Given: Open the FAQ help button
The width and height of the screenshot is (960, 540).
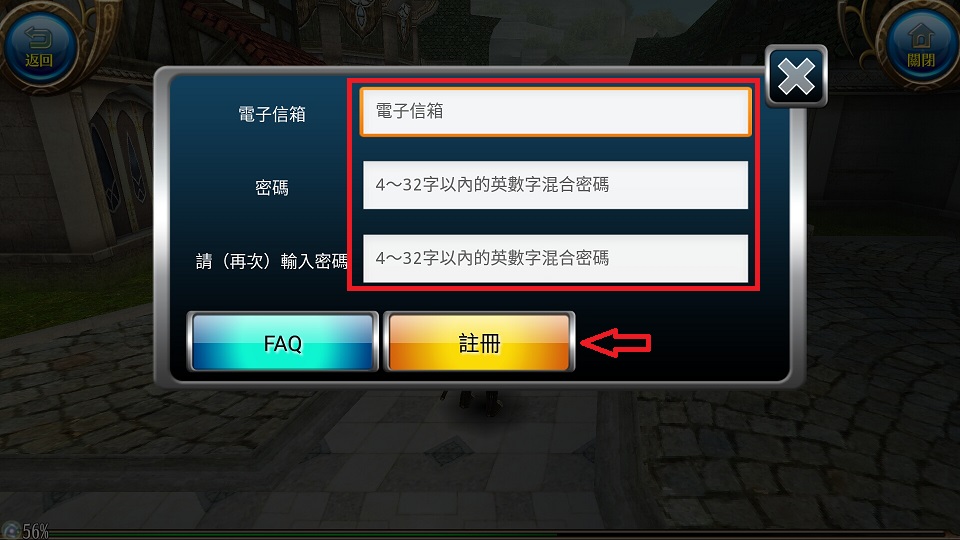Looking at the screenshot, I should point(282,342).
